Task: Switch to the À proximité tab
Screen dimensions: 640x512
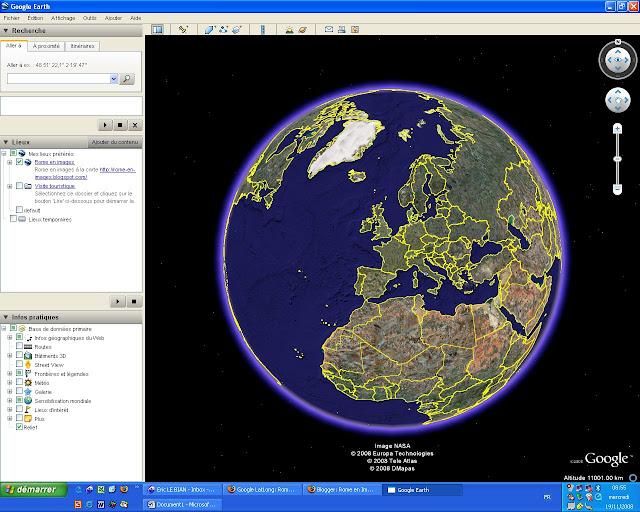Action: click(46, 46)
